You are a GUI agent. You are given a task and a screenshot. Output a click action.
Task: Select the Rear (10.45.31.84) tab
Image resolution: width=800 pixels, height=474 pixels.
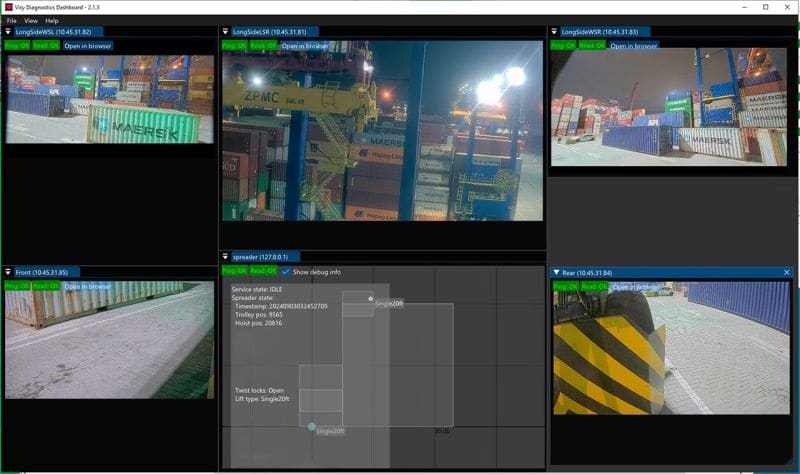587,273
